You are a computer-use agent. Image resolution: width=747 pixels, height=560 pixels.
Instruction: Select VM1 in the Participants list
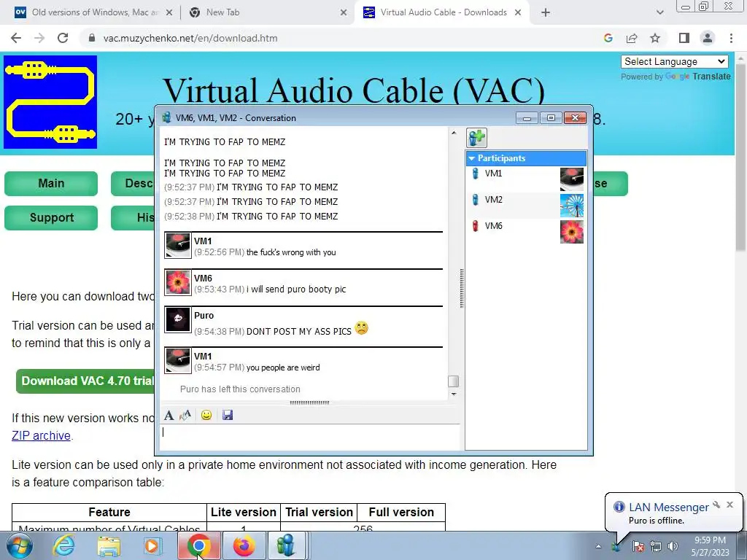(x=526, y=179)
